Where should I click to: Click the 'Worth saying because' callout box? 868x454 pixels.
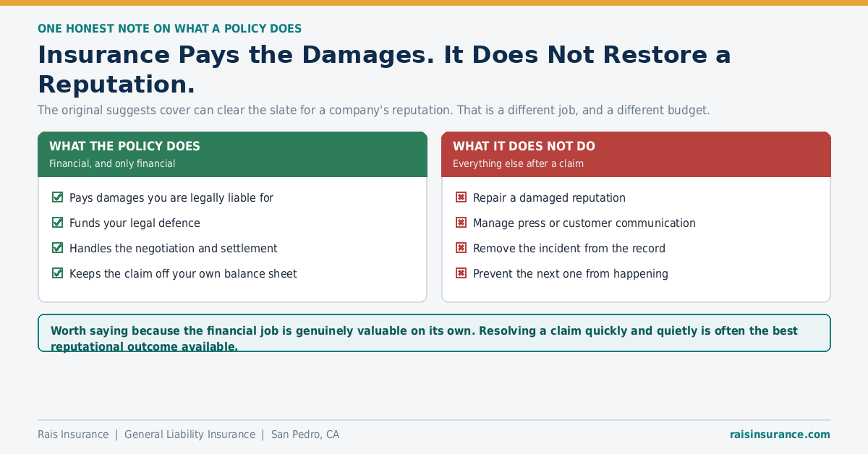[x=434, y=333]
